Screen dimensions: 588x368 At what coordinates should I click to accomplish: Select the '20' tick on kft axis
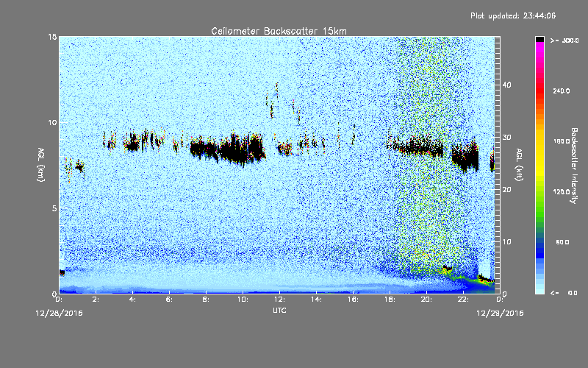506,190
